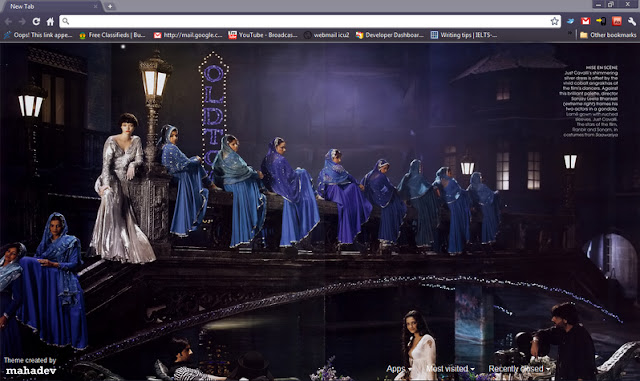Go to the home page
Viewport: 640px width, 381px height.
[x=50, y=21]
